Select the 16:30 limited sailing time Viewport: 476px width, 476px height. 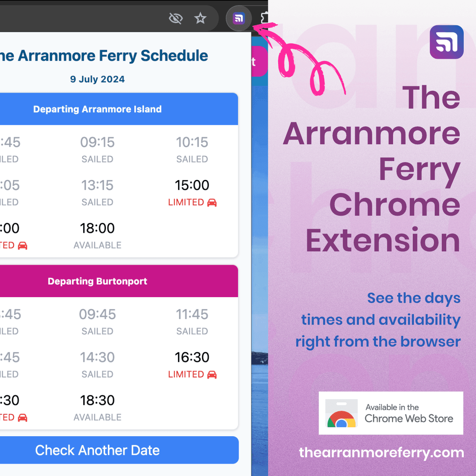tap(192, 357)
